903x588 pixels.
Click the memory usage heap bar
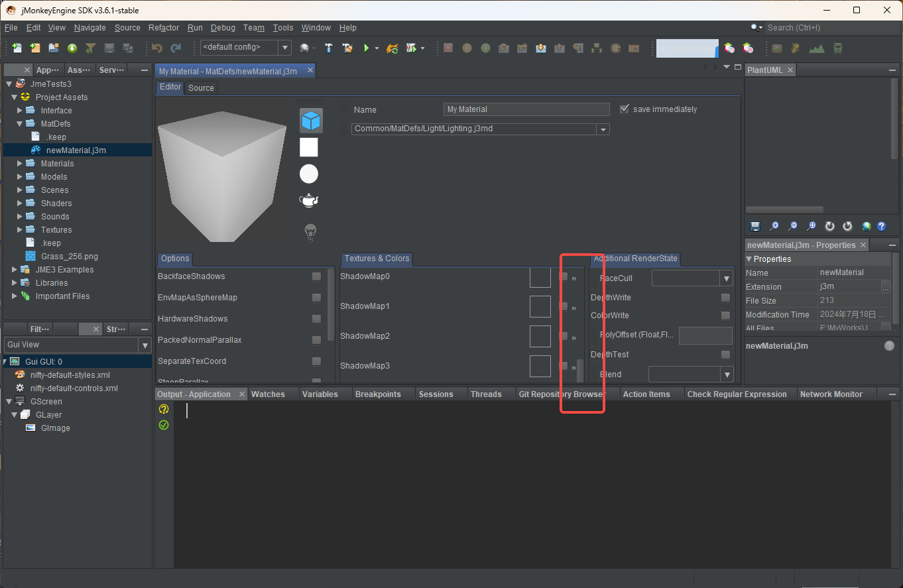(687, 48)
